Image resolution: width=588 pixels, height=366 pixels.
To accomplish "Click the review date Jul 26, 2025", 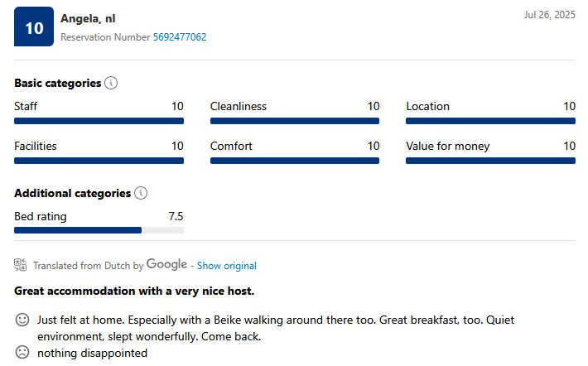I will coord(549,15).
